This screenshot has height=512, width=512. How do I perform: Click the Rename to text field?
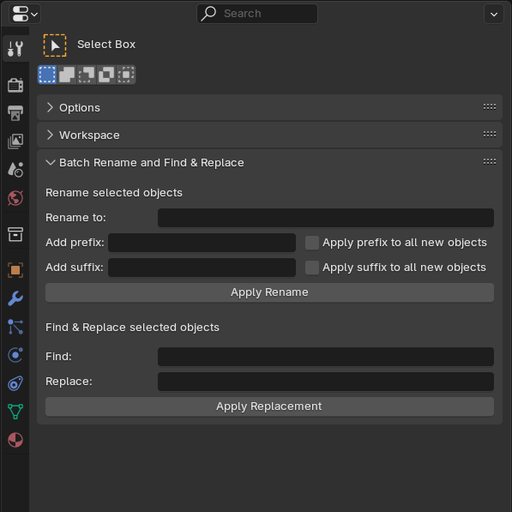[326, 218]
